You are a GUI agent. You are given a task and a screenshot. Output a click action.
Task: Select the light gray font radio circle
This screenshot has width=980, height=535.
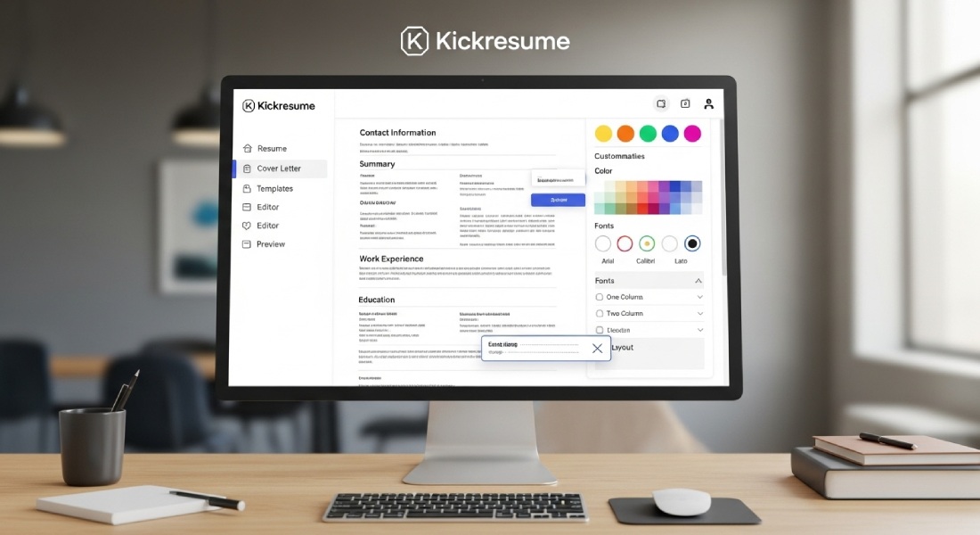669,243
